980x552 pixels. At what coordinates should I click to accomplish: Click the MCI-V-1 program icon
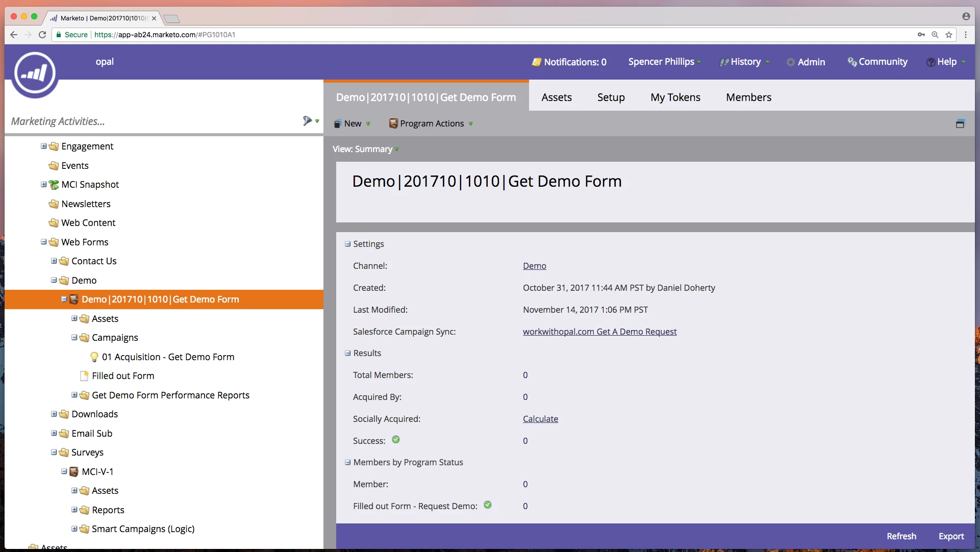pyautogui.click(x=74, y=471)
